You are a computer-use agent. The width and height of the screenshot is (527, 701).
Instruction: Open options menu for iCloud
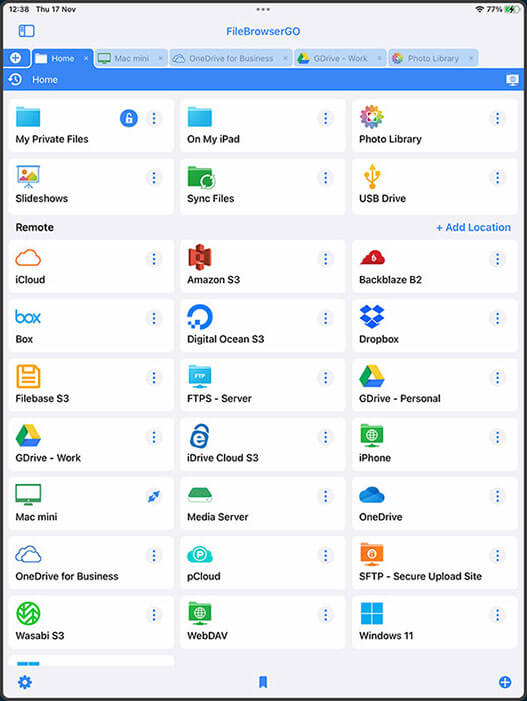pyautogui.click(x=154, y=259)
